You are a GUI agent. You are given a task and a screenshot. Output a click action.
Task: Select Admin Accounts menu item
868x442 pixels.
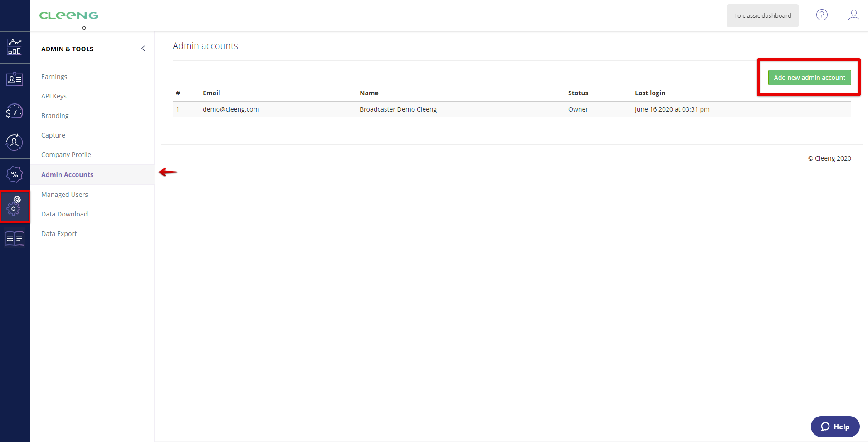coord(67,175)
